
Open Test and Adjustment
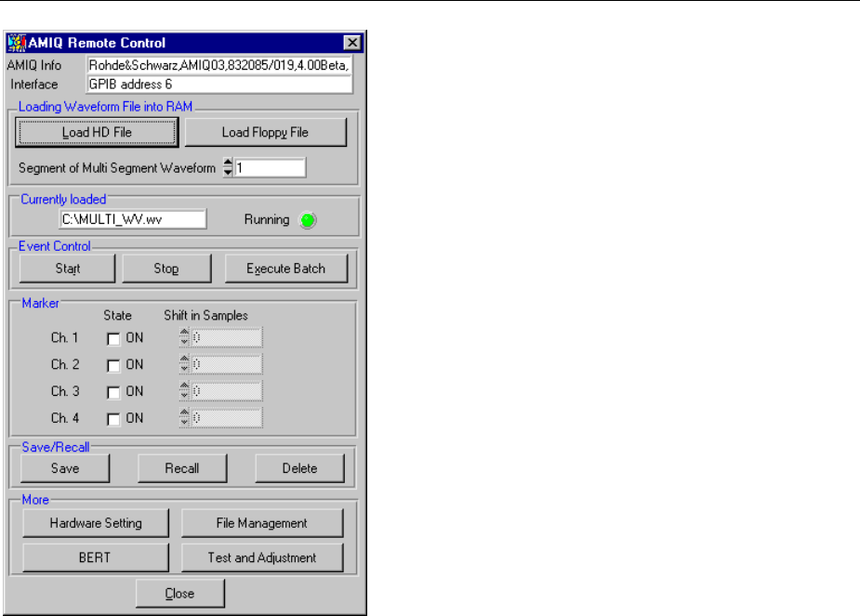(262, 557)
